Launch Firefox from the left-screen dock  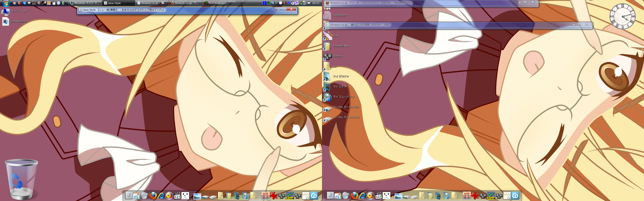(153, 195)
